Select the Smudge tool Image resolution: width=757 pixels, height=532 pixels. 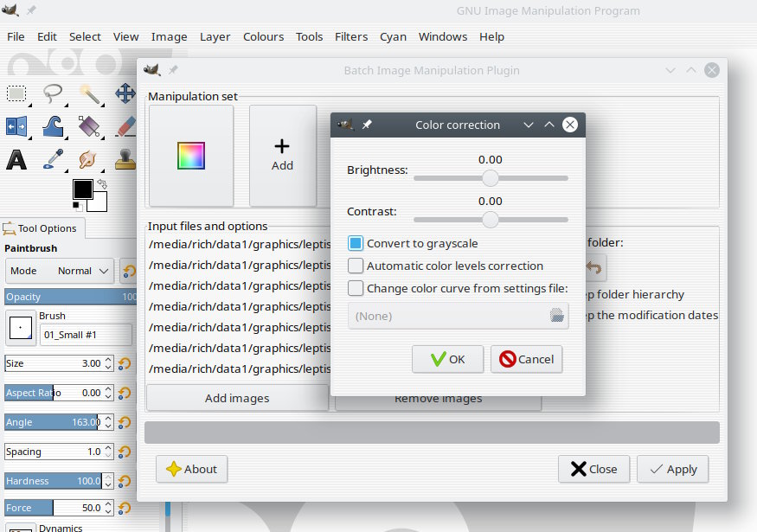(88, 160)
